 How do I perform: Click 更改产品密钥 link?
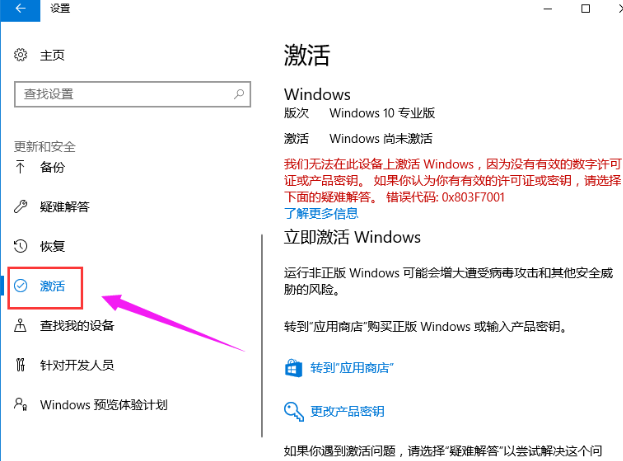pos(347,411)
